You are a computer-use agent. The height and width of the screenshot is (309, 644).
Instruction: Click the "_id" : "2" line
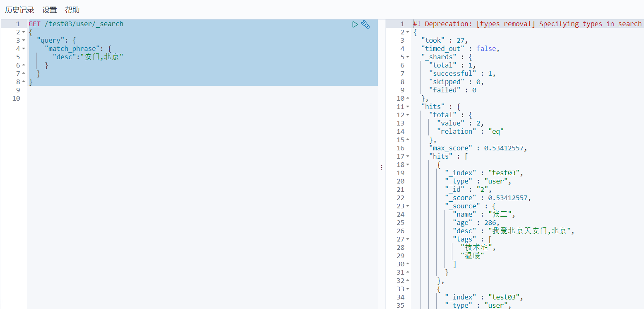click(468, 190)
